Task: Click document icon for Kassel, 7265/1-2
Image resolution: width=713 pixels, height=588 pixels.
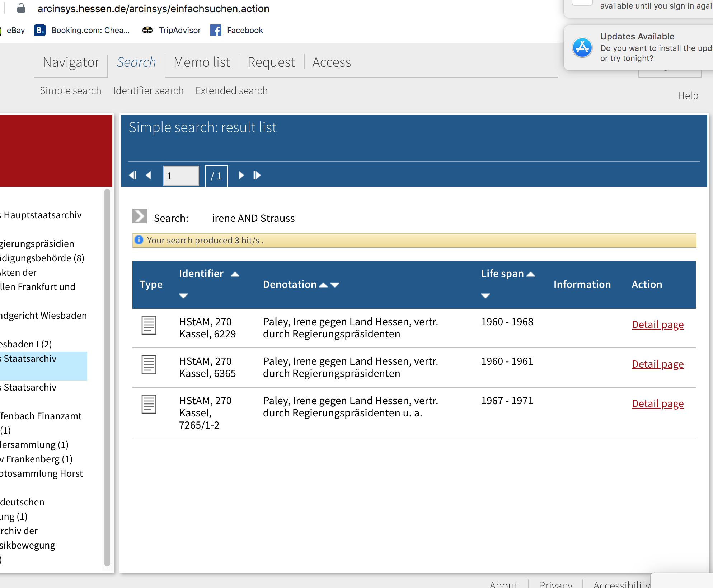Action: pyautogui.click(x=149, y=404)
